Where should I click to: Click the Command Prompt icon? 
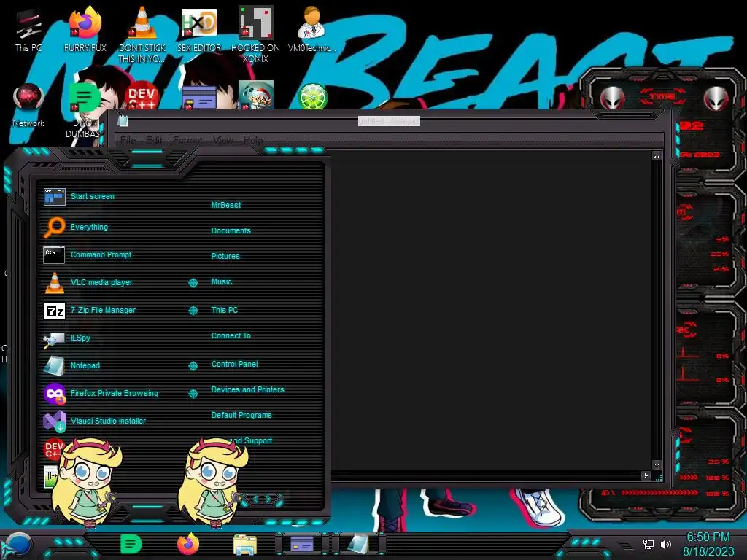(x=54, y=254)
